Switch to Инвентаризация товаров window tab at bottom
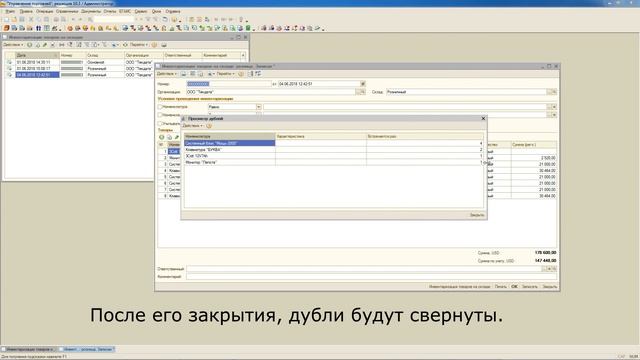 (29, 349)
